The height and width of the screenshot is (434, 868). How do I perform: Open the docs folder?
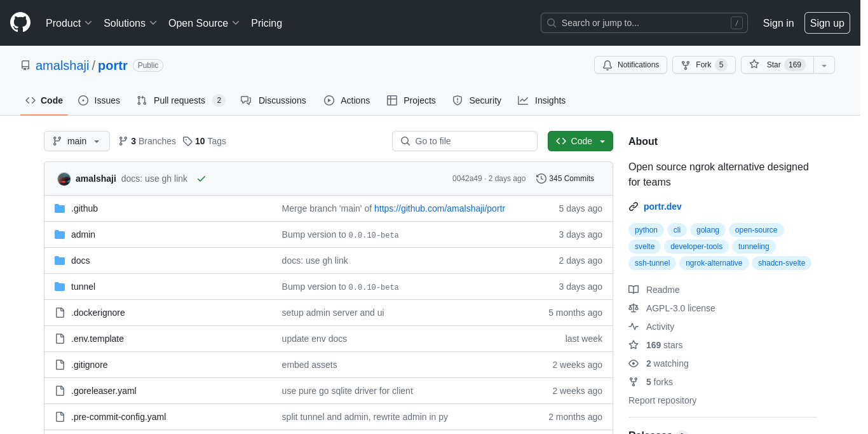pyautogui.click(x=80, y=261)
